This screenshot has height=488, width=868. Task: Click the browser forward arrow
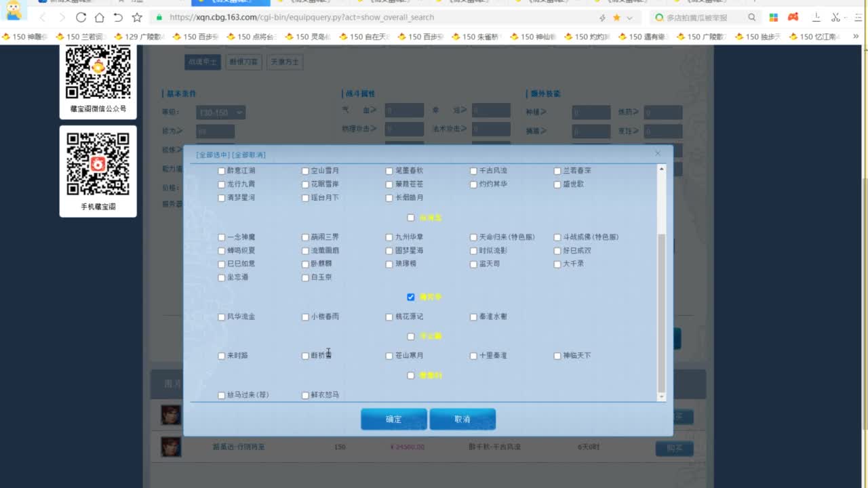62,18
